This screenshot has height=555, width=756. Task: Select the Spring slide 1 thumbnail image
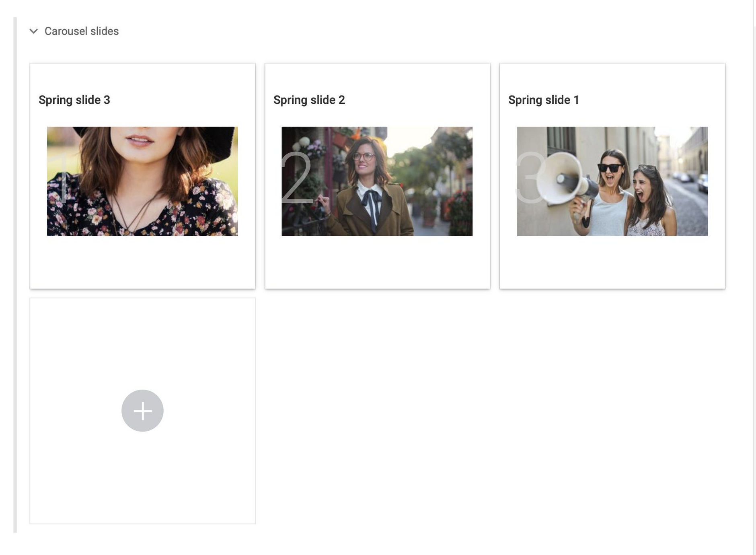pos(612,181)
